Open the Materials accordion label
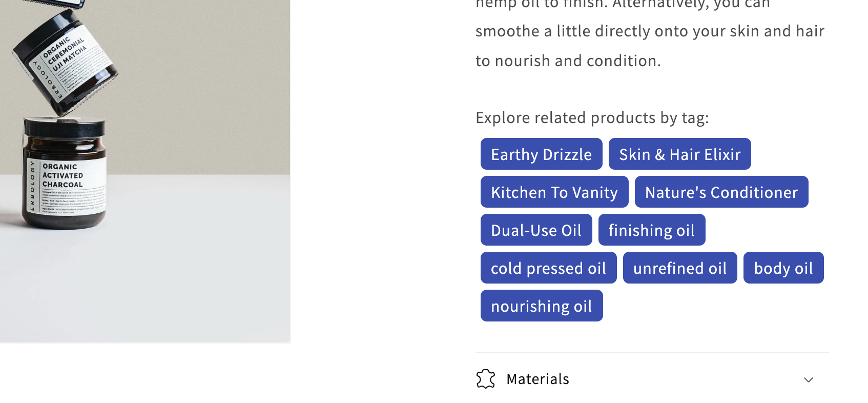 [x=538, y=379]
